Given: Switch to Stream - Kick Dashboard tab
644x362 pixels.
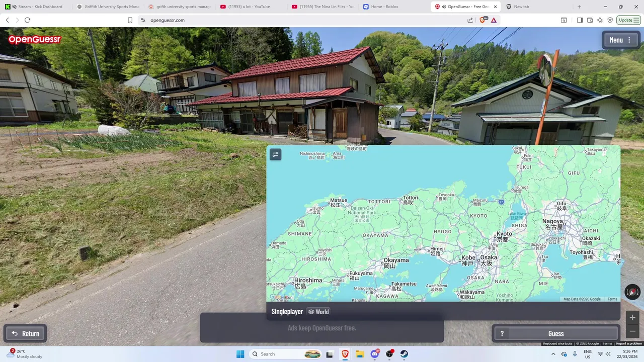Looking at the screenshot, I should click(36, 7).
